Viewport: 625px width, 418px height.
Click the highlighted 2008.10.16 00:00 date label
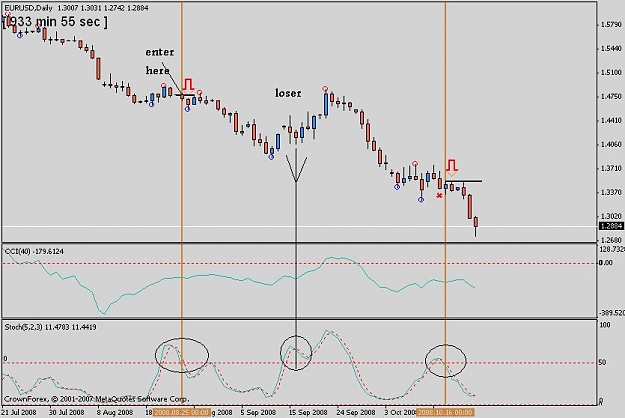(445, 412)
